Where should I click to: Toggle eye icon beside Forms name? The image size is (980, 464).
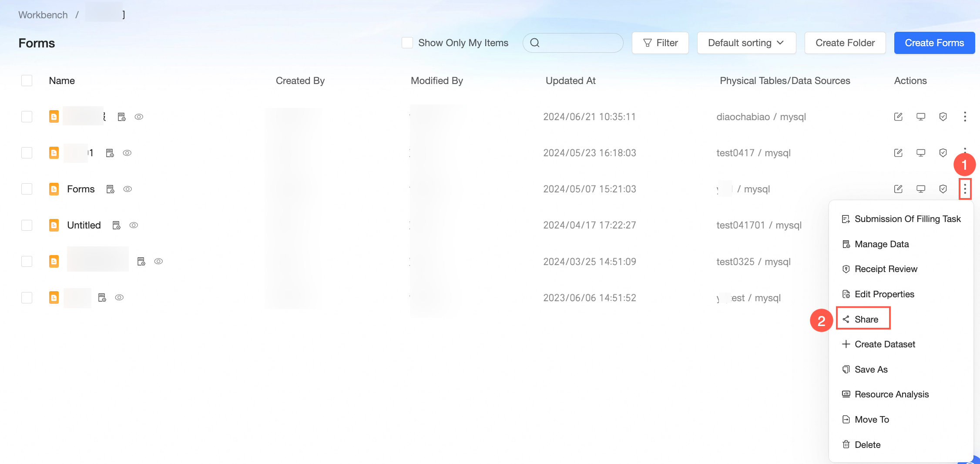pyautogui.click(x=128, y=189)
